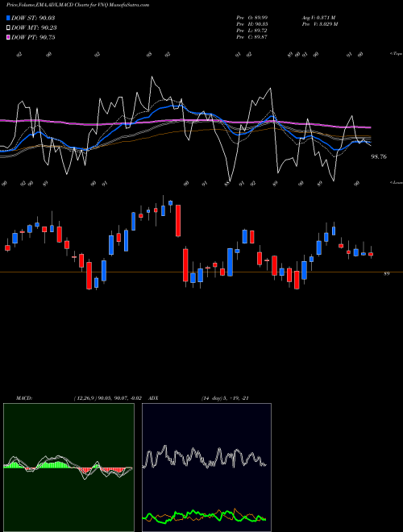Click the ADX (14 day) parameter values
The image size is (403, 532).
point(225,398)
